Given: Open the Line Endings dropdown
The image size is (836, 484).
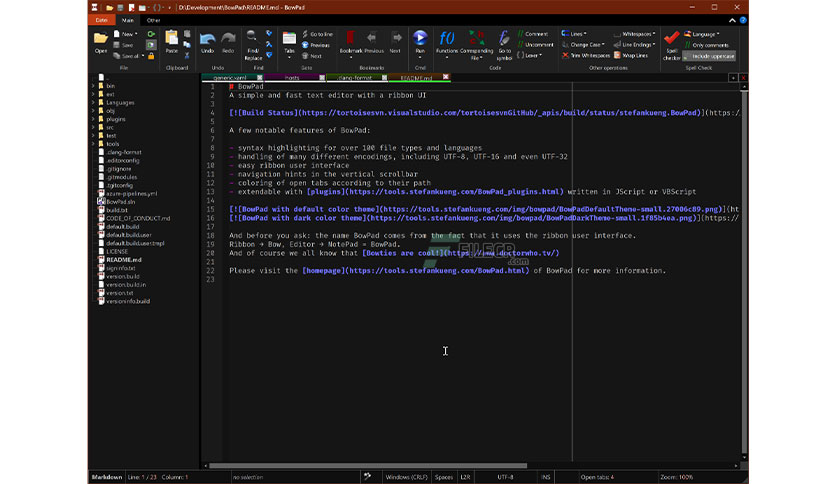Looking at the screenshot, I should (x=634, y=45).
